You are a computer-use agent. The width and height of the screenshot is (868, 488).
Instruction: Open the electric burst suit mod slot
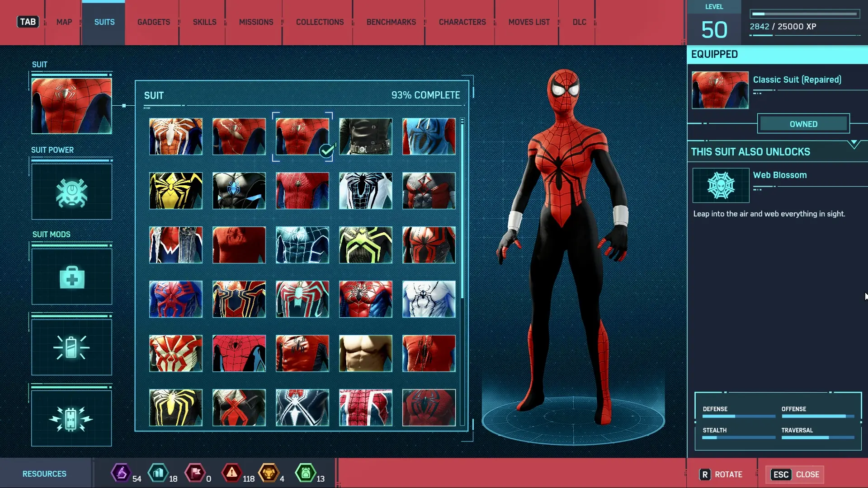[71, 418]
